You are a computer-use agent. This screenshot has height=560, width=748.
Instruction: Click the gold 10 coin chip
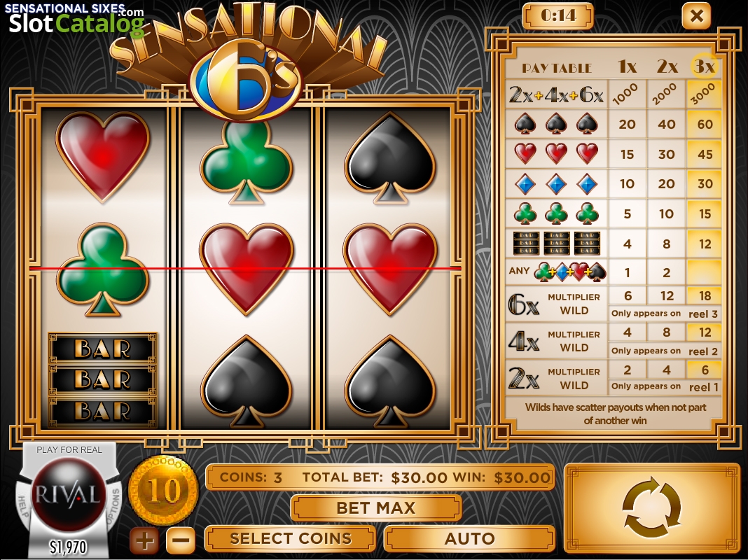(164, 490)
